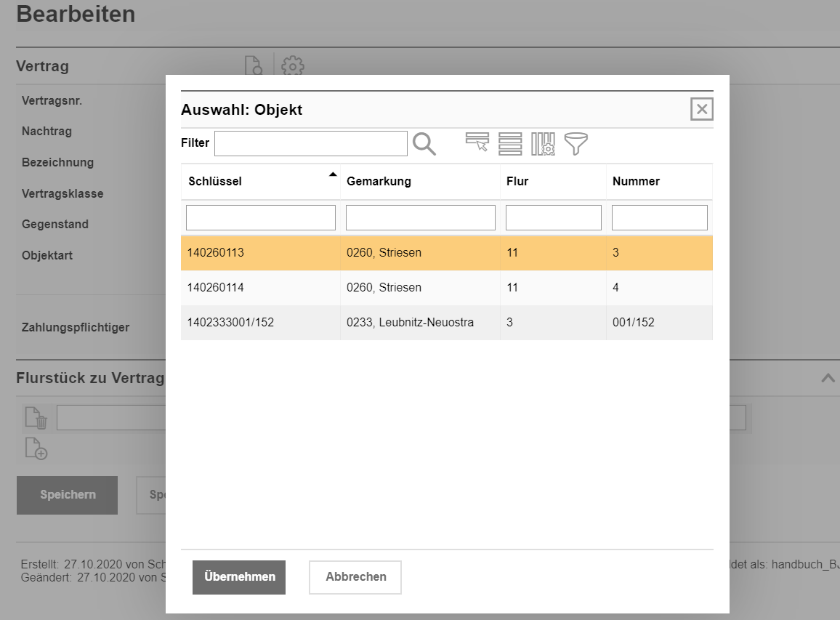Open the column settings gear icon

pos(543,144)
